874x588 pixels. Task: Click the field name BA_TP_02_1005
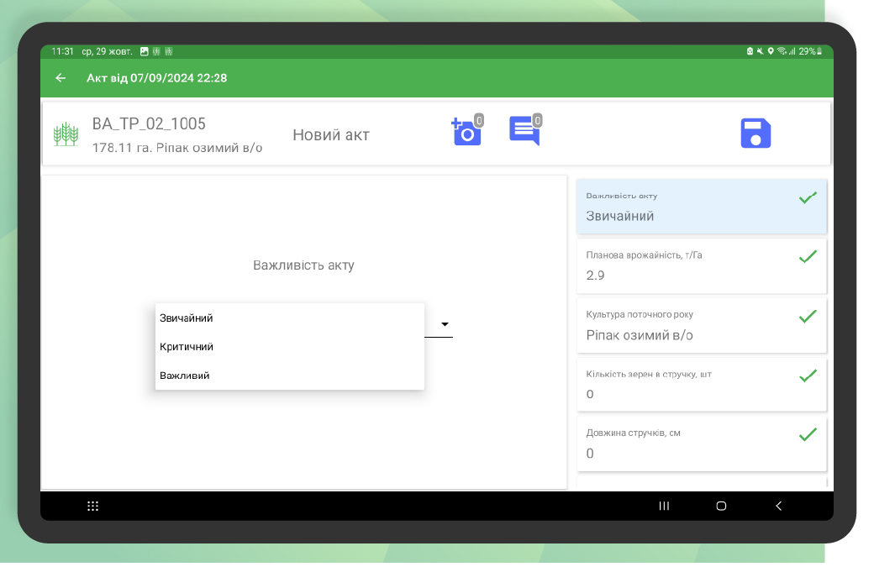click(149, 124)
